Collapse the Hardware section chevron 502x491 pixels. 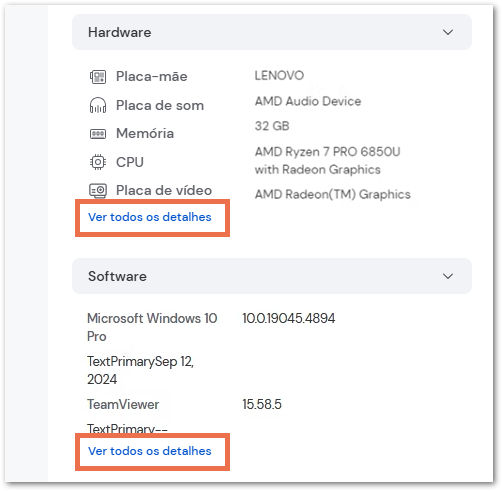point(448,32)
